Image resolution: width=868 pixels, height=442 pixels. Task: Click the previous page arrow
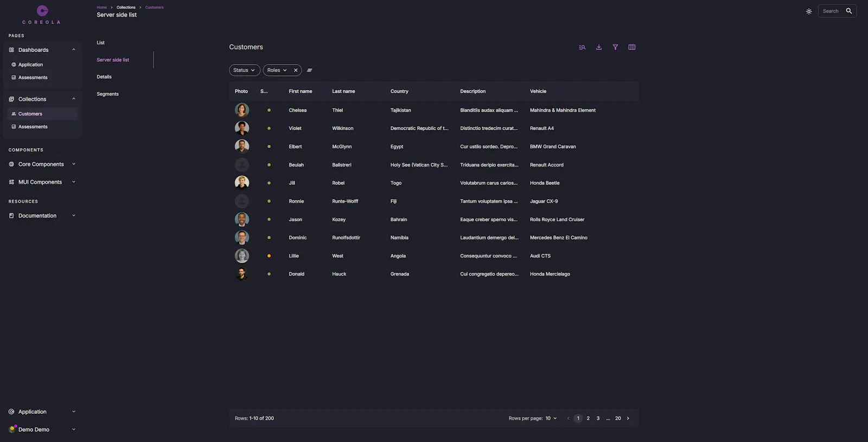coord(568,418)
